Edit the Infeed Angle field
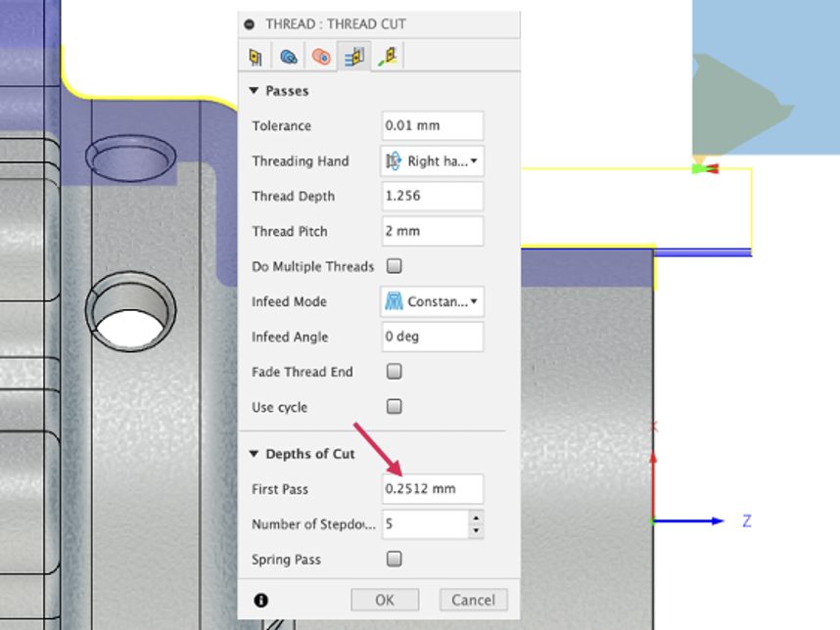The image size is (840, 630). coord(433,337)
